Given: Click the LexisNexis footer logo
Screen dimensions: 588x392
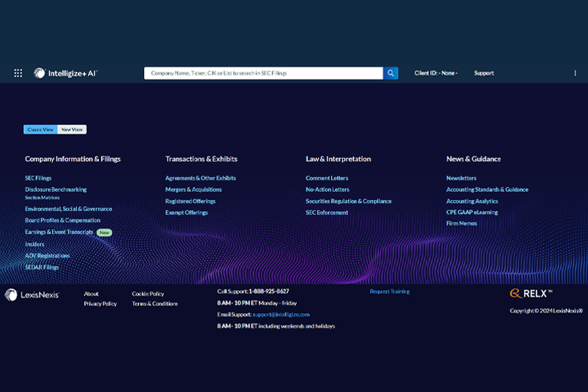Looking at the screenshot, I should tap(32, 295).
